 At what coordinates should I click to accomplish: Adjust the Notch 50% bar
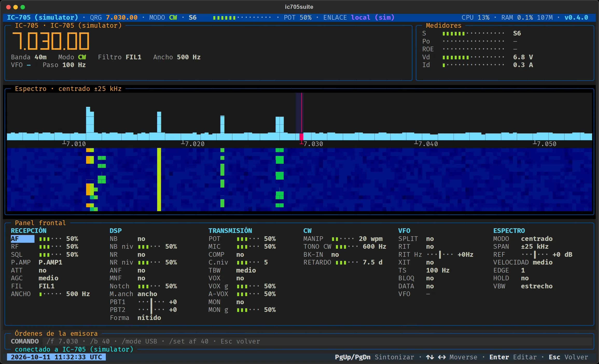149,286
